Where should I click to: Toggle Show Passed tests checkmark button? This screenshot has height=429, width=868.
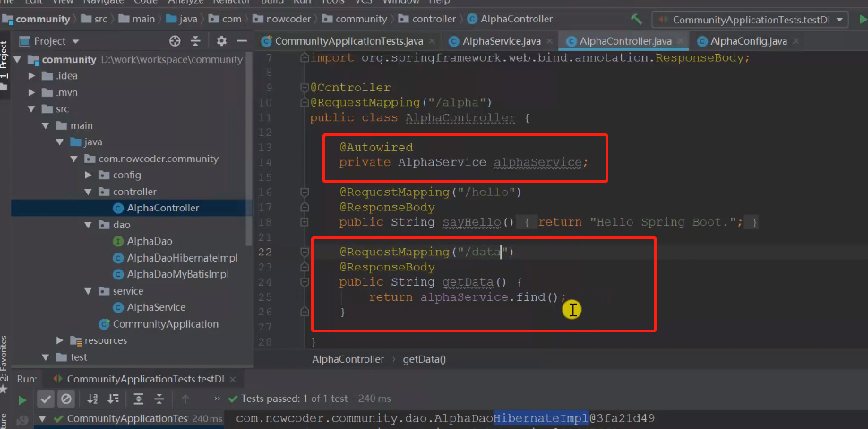point(46,399)
